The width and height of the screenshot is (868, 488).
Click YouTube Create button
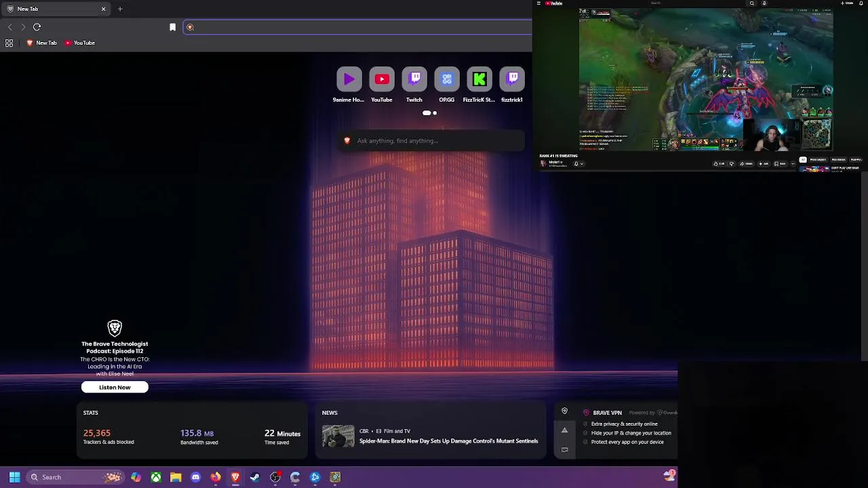tap(847, 3)
